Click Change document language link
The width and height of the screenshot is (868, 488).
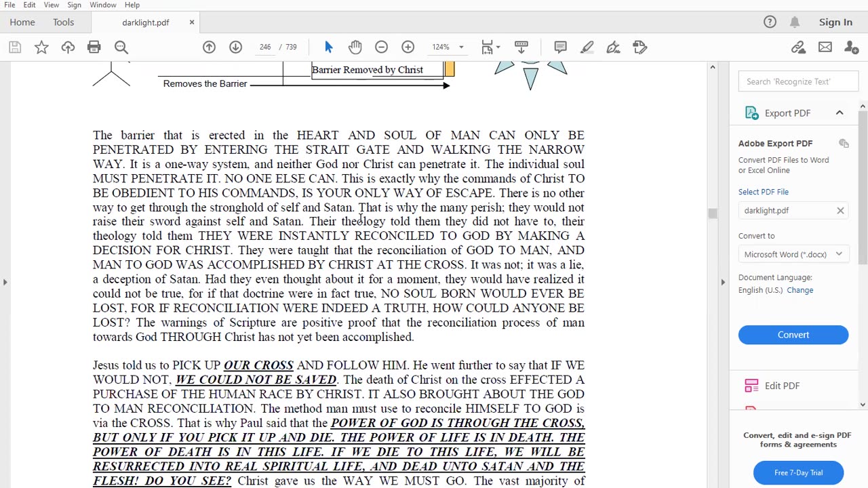click(800, 290)
